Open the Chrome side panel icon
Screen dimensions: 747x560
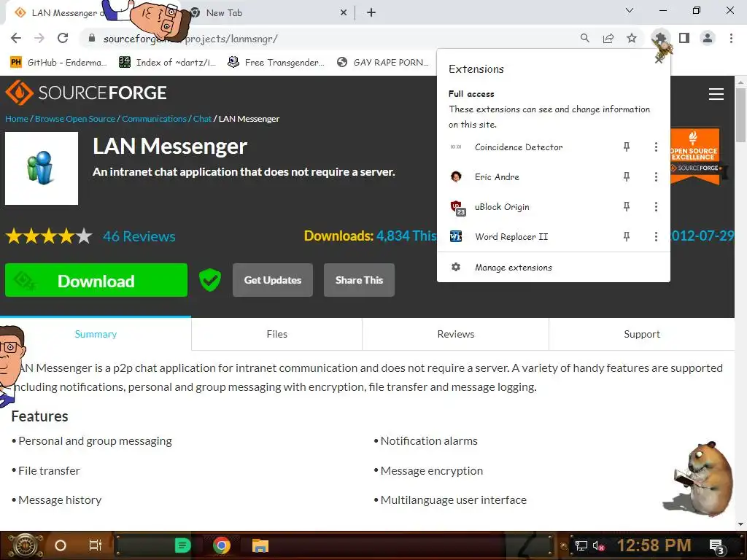[x=684, y=38]
